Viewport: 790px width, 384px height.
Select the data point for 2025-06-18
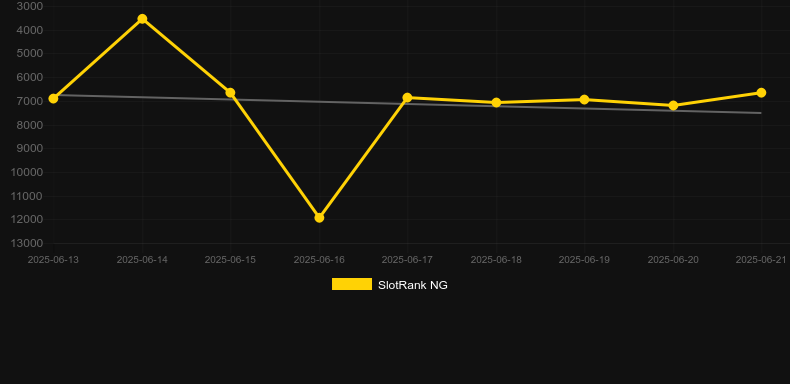pyautogui.click(x=496, y=103)
